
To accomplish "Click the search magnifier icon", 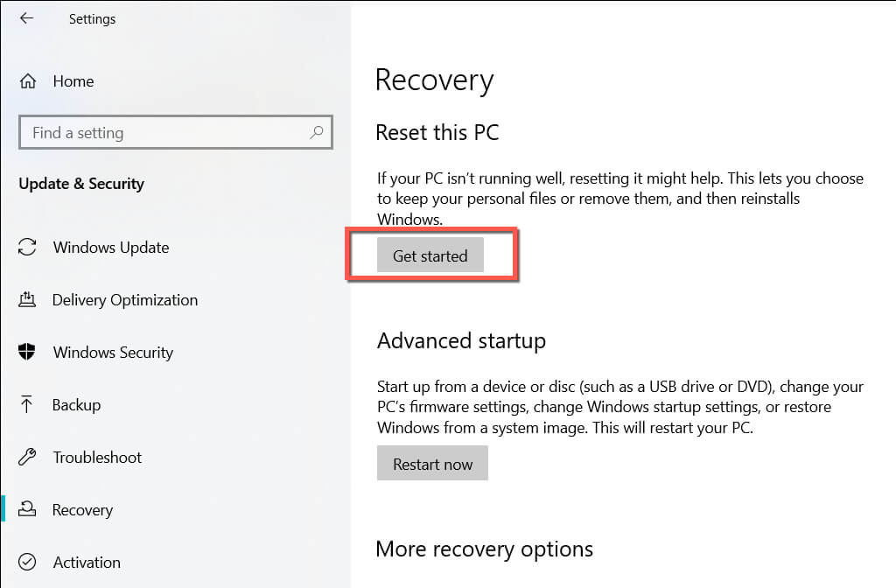I will [316, 133].
